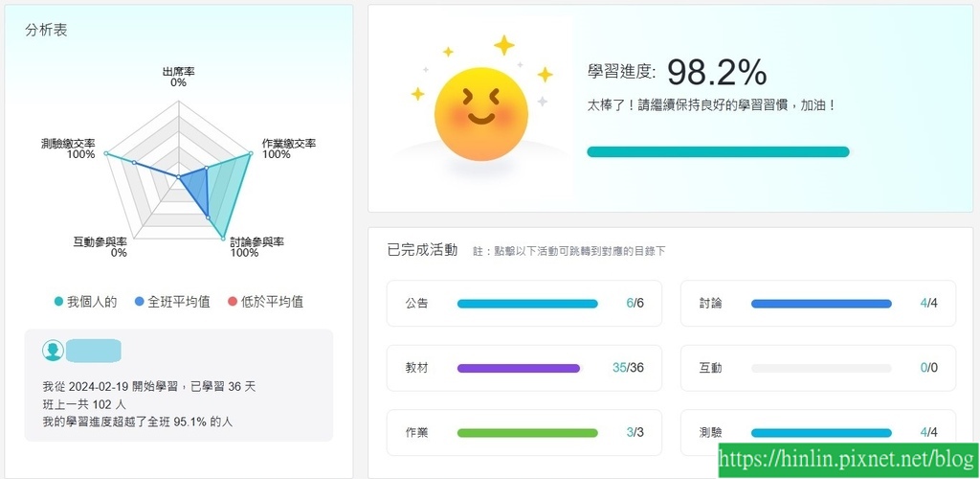Open the 作業 completed activity card
Viewport: 980px width, 479px height.
pyautogui.click(x=523, y=432)
